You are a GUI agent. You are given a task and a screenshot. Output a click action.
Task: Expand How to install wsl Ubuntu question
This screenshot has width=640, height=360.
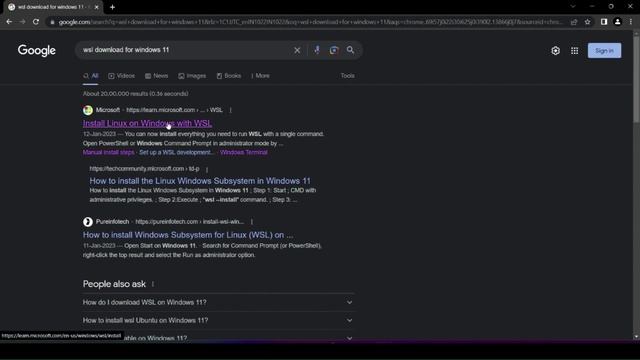pyautogui.click(x=218, y=320)
